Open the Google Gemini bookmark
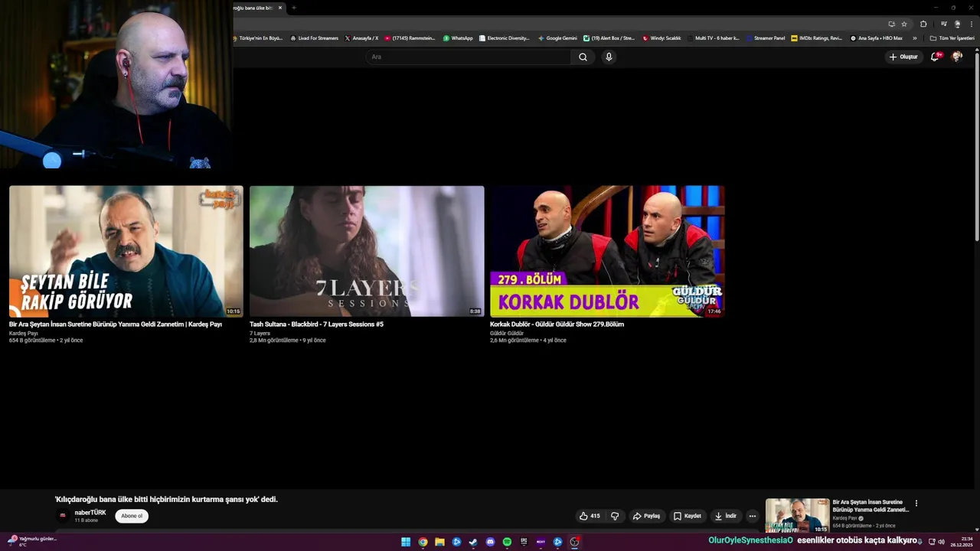Viewport: 980px width, 551px height. pyautogui.click(x=557, y=38)
